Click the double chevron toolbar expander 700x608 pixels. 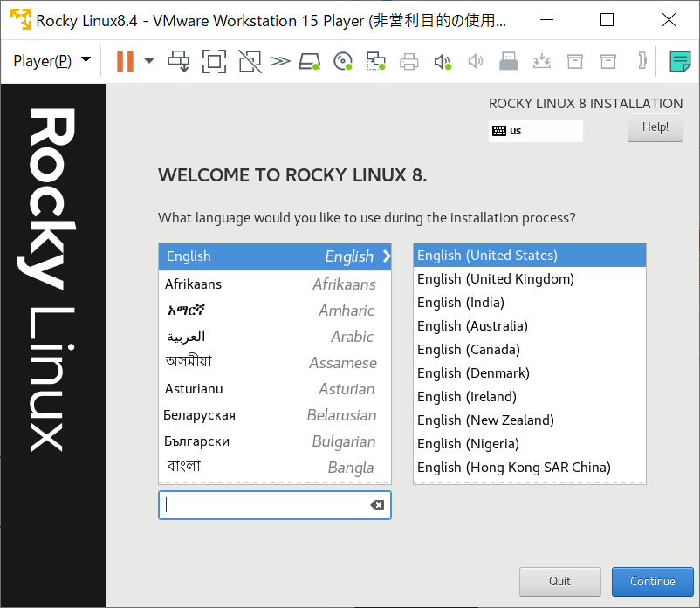click(280, 61)
